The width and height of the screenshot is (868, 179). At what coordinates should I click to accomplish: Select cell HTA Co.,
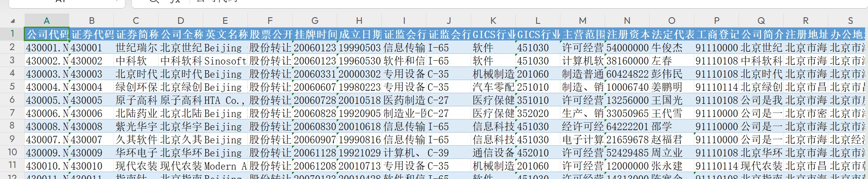225,100
